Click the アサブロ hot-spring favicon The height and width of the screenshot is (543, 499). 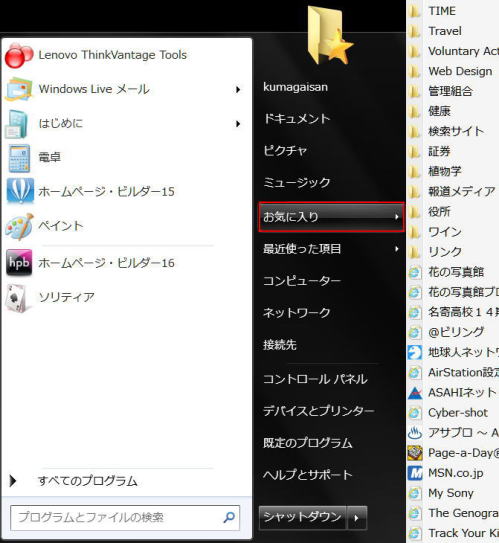point(415,433)
